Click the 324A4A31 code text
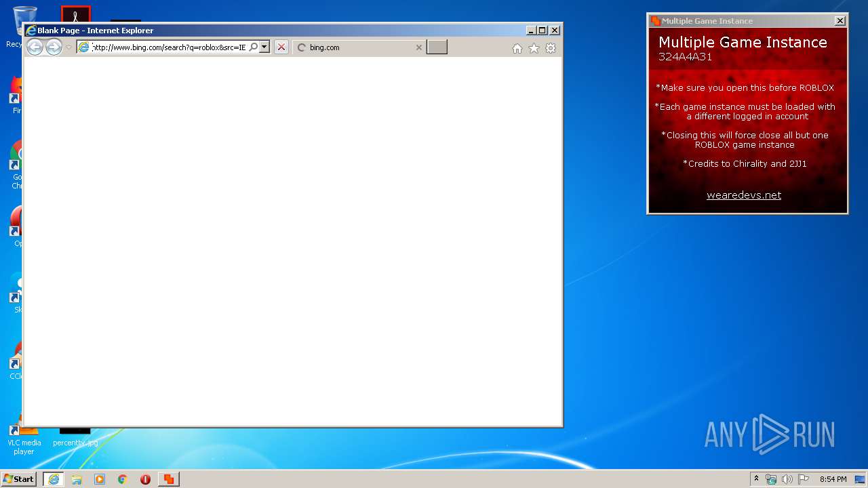The width and height of the screenshot is (868, 488). pos(686,57)
